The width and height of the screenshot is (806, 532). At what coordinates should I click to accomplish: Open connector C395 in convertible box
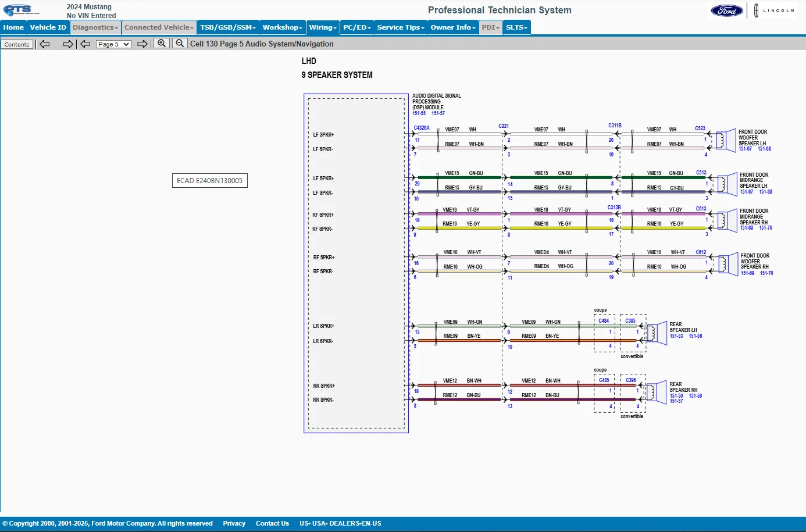pos(631,321)
